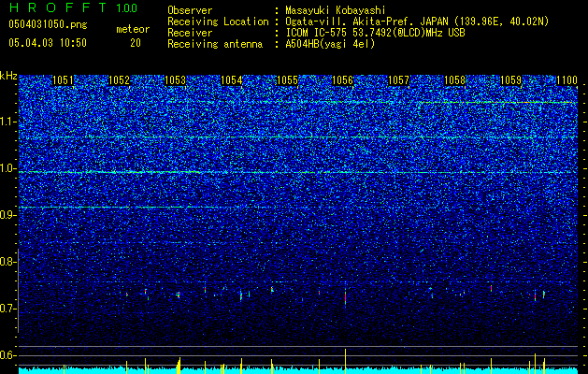Click the Receiving antenna label
Viewport: 588px width, 374px height.
[215, 44]
